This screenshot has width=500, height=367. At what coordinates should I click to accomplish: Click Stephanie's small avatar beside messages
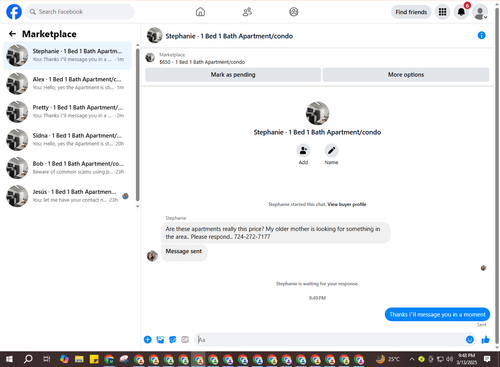[x=152, y=256]
